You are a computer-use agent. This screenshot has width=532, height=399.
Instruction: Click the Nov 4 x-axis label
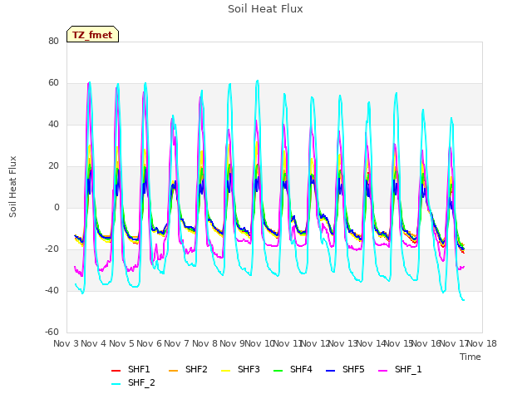point(94,343)
